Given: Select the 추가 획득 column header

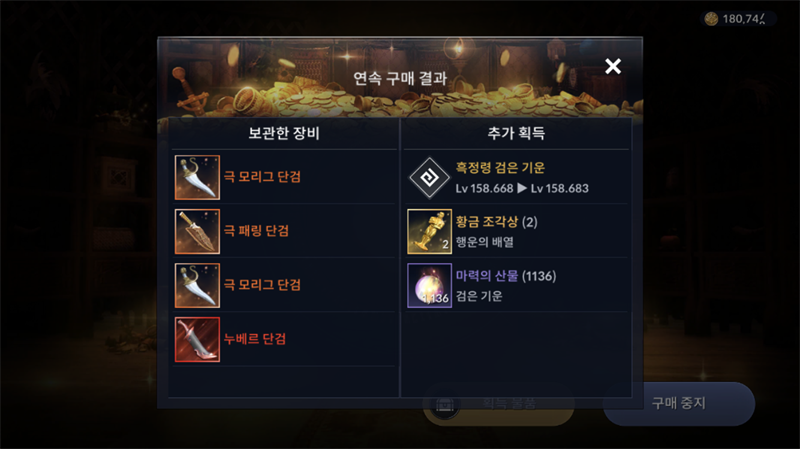Looking at the screenshot, I should click(x=516, y=133).
